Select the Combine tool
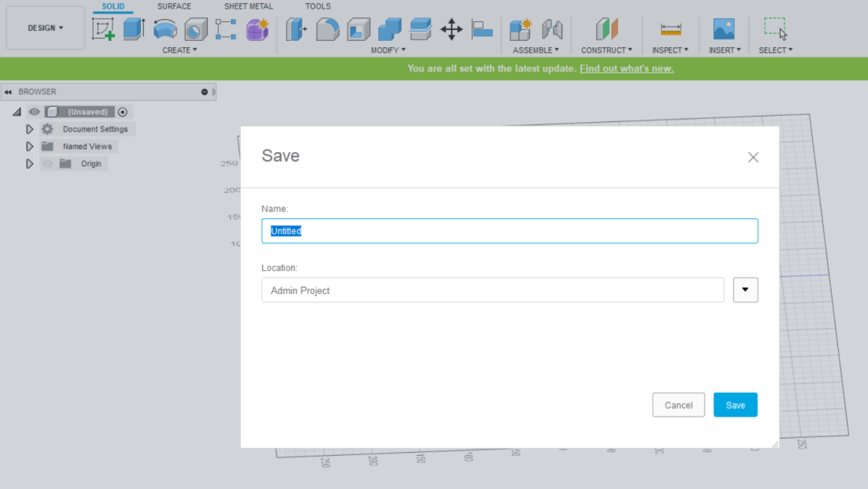 (x=390, y=29)
